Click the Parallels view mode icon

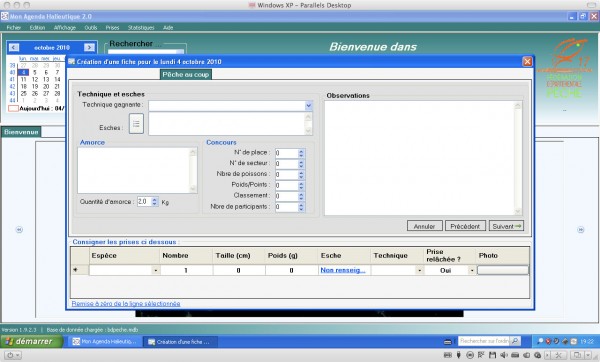[x=577, y=355]
